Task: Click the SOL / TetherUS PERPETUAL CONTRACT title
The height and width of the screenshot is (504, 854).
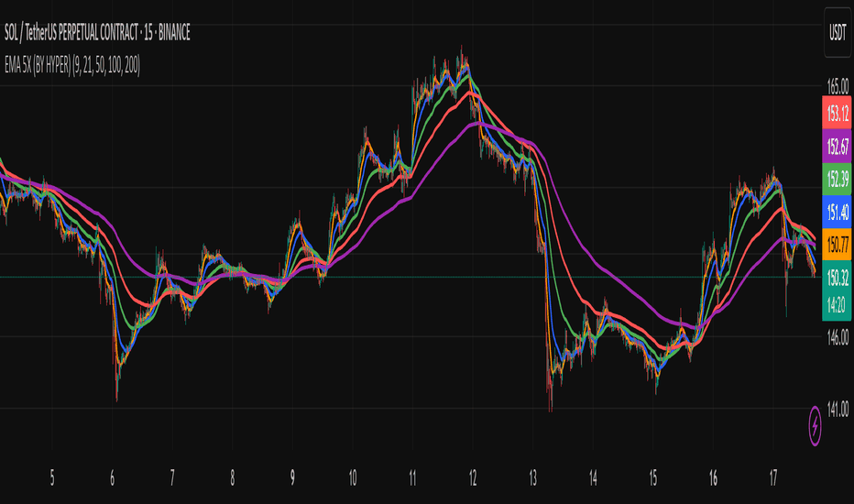Action: (97, 33)
